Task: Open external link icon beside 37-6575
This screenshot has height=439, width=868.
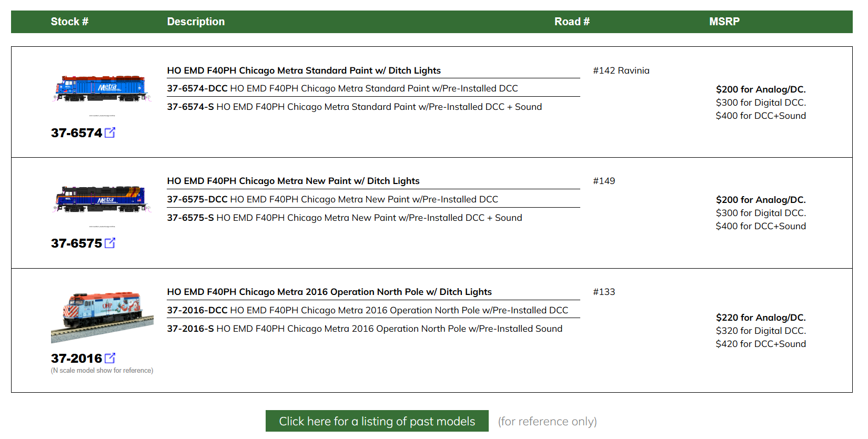Action: (x=110, y=243)
